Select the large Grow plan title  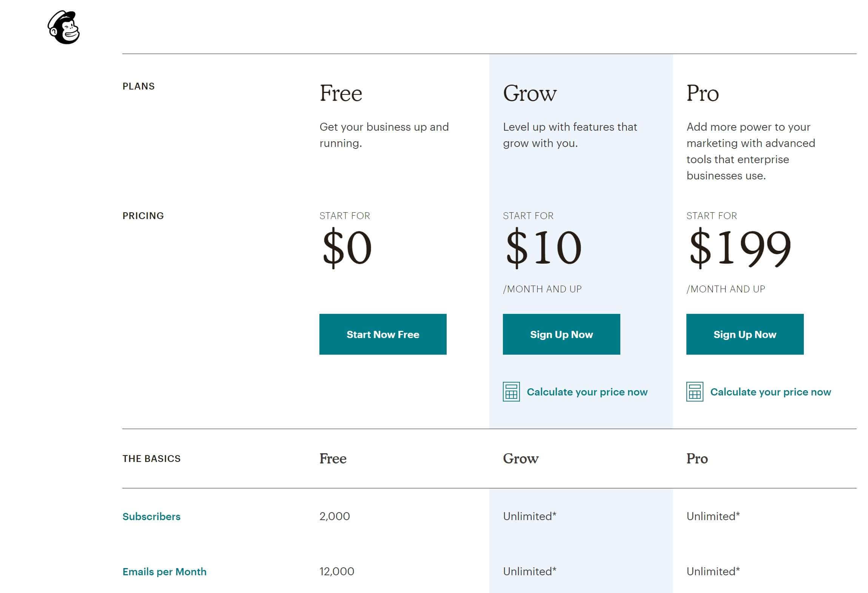[529, 93]
